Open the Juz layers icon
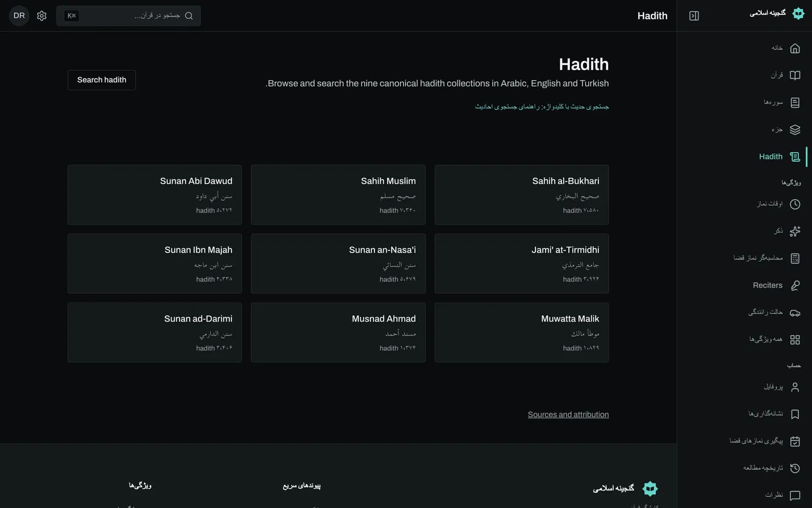 point(795,130)
